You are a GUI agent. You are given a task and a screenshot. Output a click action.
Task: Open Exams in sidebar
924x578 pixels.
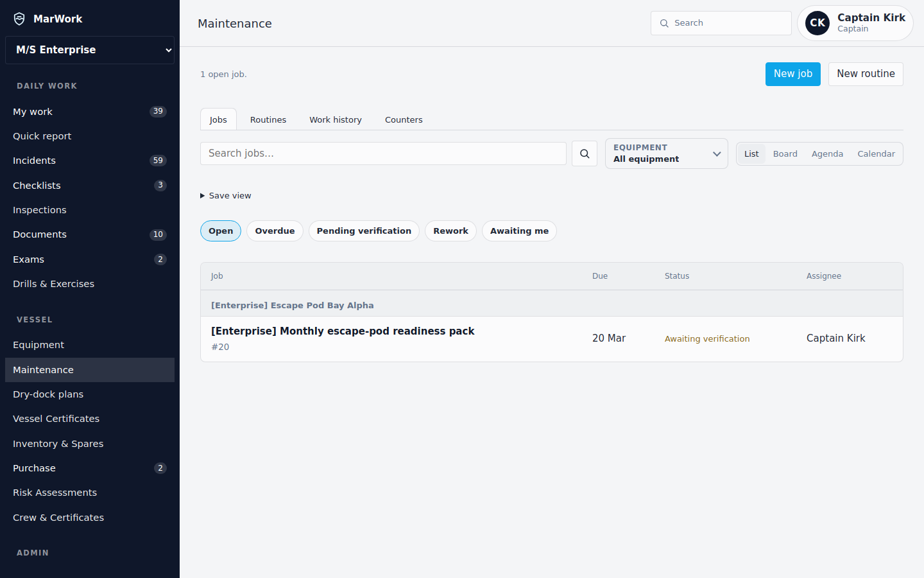pyautogui.click(x=90, y=259)
